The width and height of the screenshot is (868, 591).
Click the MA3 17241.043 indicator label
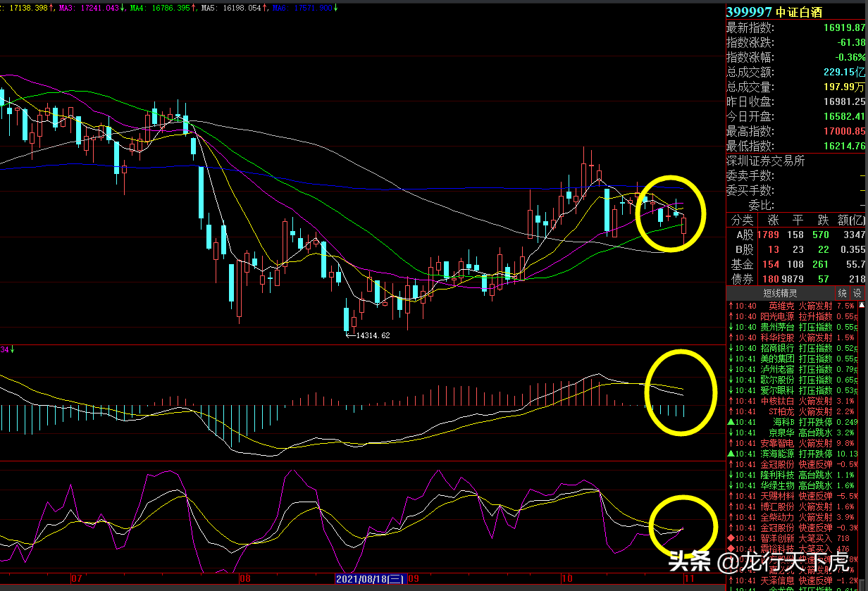coord(90,8)
